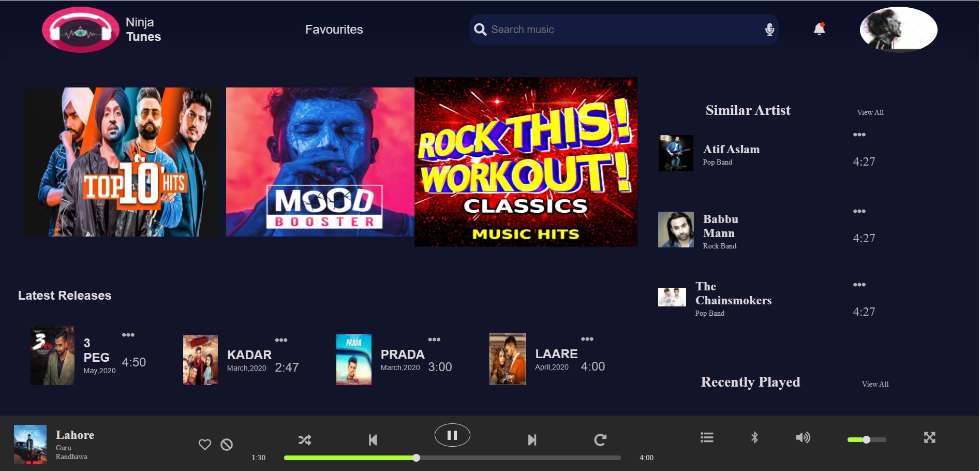The height and width of the screenshot is (471, 980).
Task: Click the expand fullscreen icon
Action: pos(930,437)
